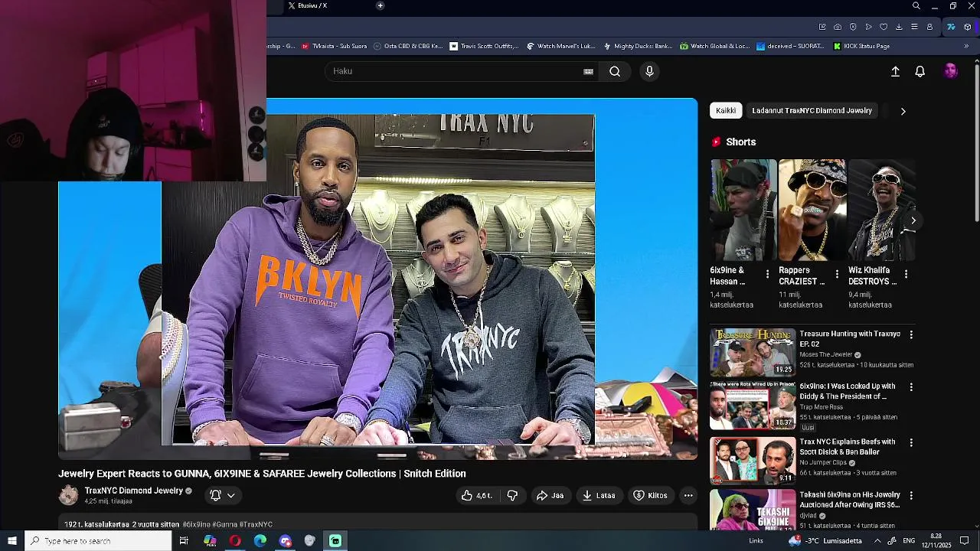The width and height of the screenshot is (980, 551).
Task: Open the 6ix9ine Locked Up with Diddy video thumbnail
Action: click(x=753, y=406)
